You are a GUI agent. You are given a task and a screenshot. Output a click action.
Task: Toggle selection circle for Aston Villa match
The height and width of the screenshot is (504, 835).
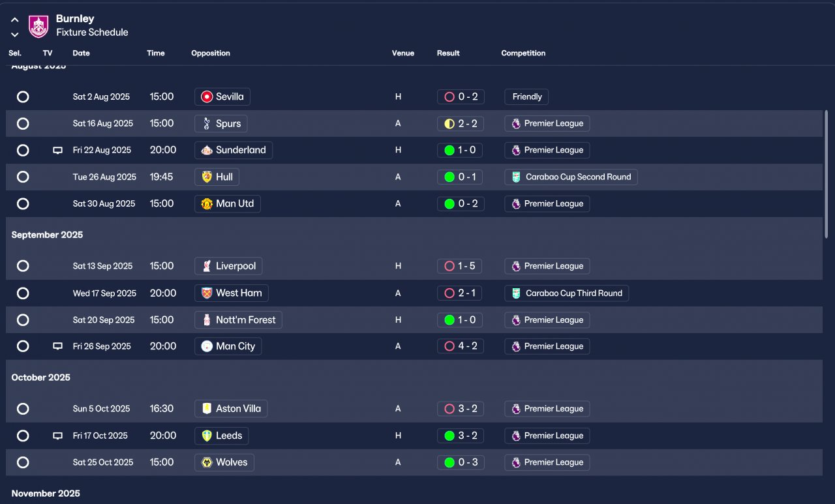[x=23, y=409]
